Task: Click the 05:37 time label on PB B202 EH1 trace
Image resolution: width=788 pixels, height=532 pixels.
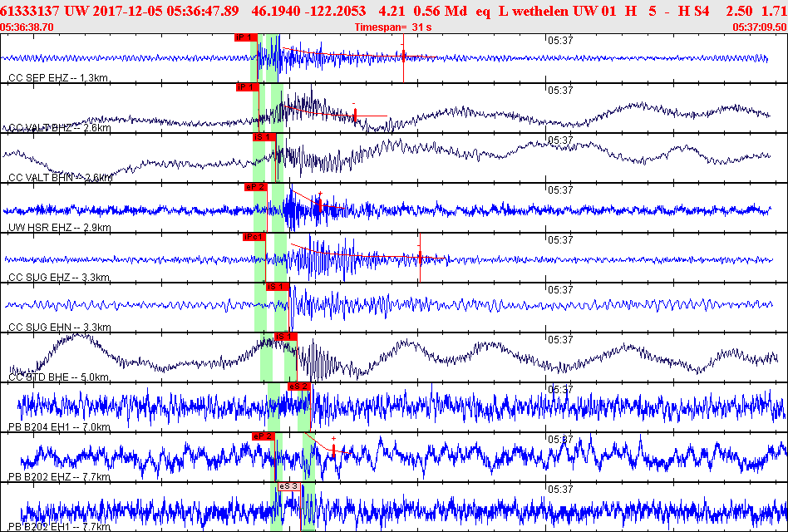Action: tap(560, 490)
